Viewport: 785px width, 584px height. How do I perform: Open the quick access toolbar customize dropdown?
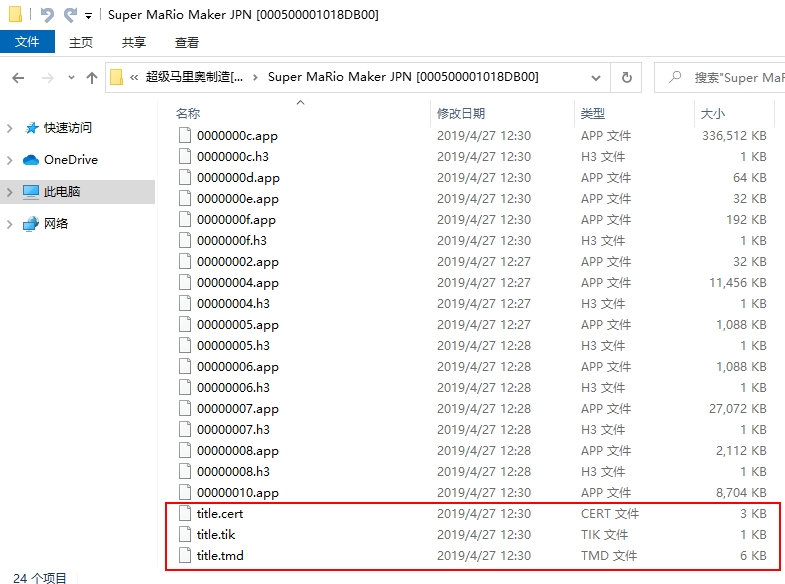(88, 16)
